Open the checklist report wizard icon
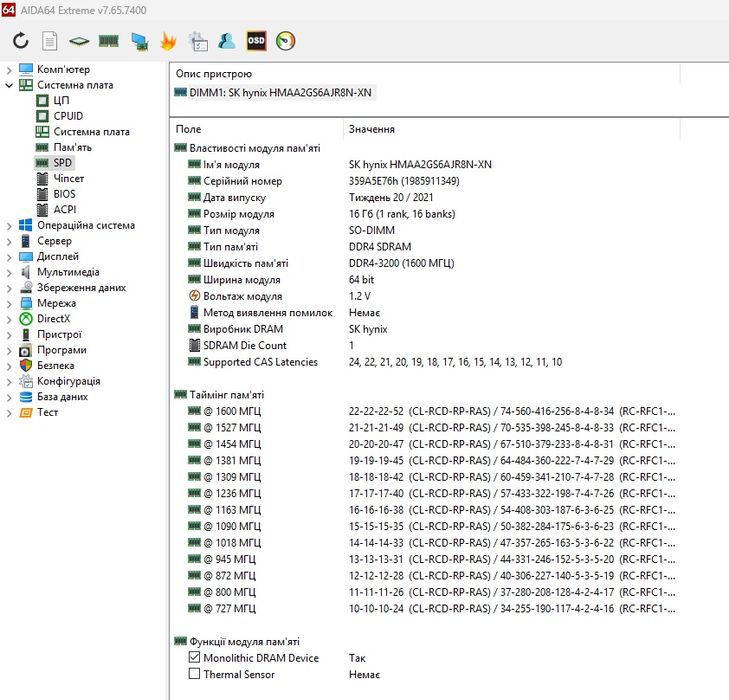The image size is (729, 700). [198, 41]
